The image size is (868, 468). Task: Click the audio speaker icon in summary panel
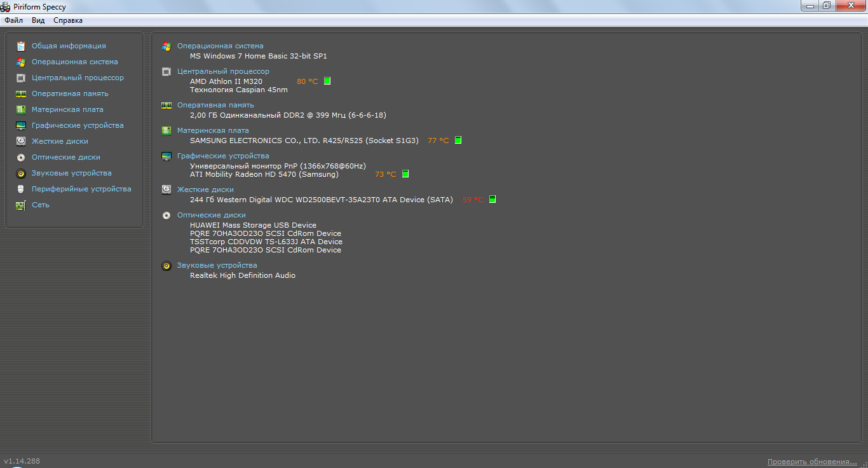(166, 265)
